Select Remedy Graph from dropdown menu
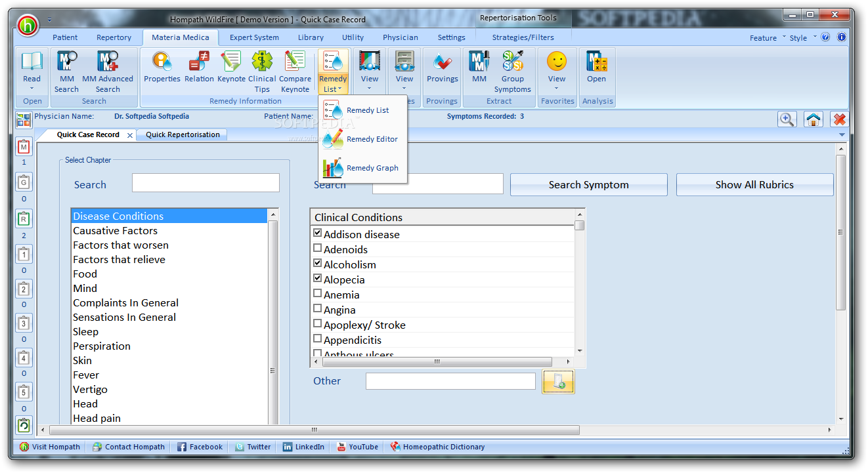868x473 pixels. click(x=361, y=168)
